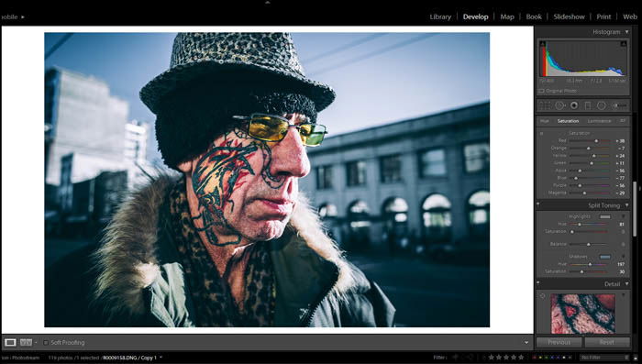Select the Crop Overlay tool
This screenshot has width=642, height=364.
[545, 105]
